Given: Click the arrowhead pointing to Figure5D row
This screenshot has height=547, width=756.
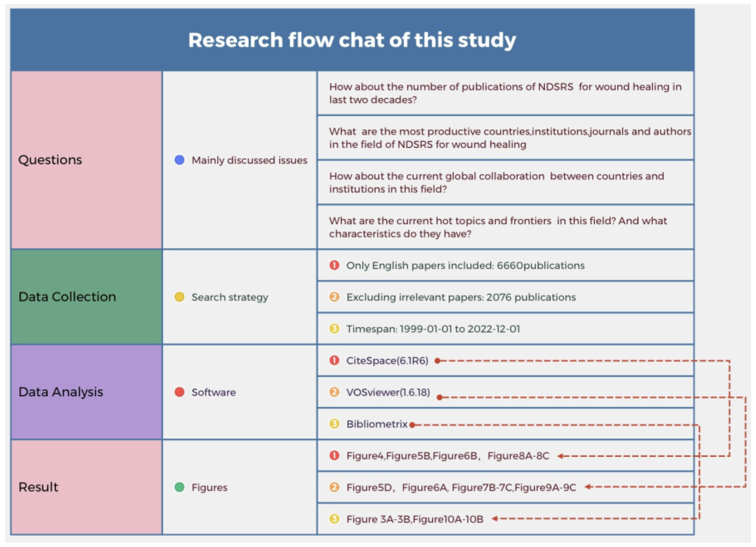Looking at the screenshot, I should click(588, 487).
